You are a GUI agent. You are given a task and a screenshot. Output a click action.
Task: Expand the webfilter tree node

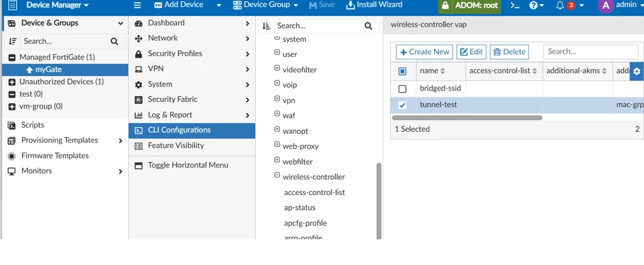pos(277,160)
